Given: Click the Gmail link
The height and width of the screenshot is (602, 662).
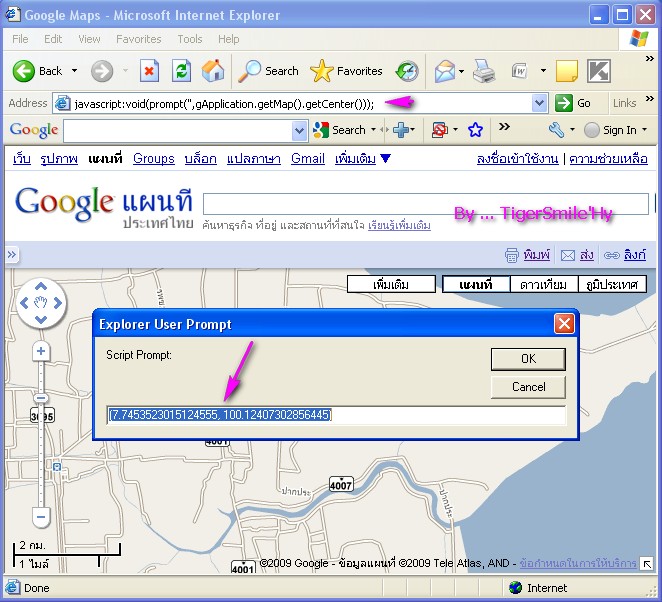Looking at the screenshot, I should point(308,159).
